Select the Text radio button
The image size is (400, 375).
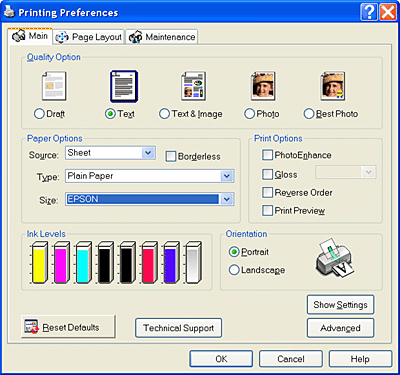point(110,114)
